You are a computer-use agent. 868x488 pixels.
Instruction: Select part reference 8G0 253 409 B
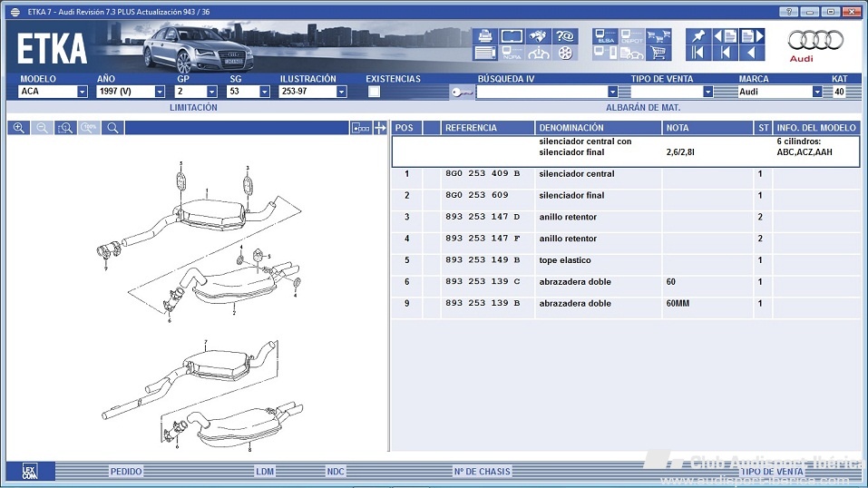(x=483, y=173)
